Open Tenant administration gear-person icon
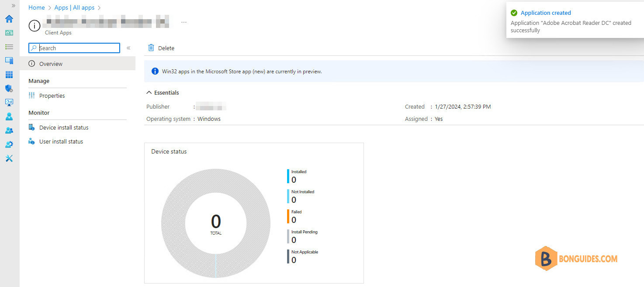Image resolution: width=644 pixels, height=287 pixels. 9,144
